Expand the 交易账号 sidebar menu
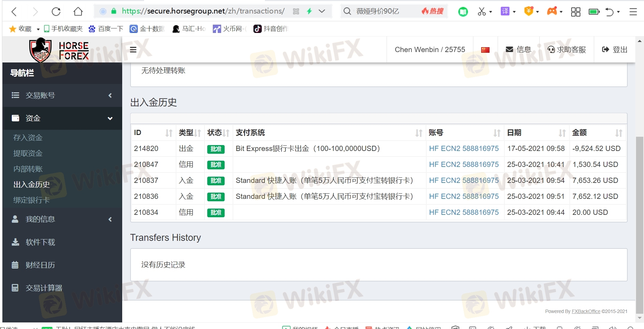The height and width of the screenshot is (329, 644). point(62,95)
